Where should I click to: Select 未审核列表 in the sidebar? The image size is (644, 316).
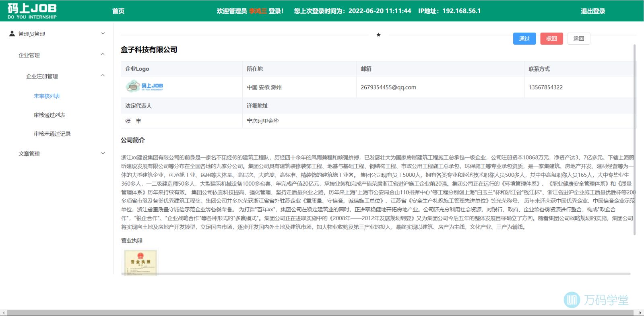pos(47,96)
